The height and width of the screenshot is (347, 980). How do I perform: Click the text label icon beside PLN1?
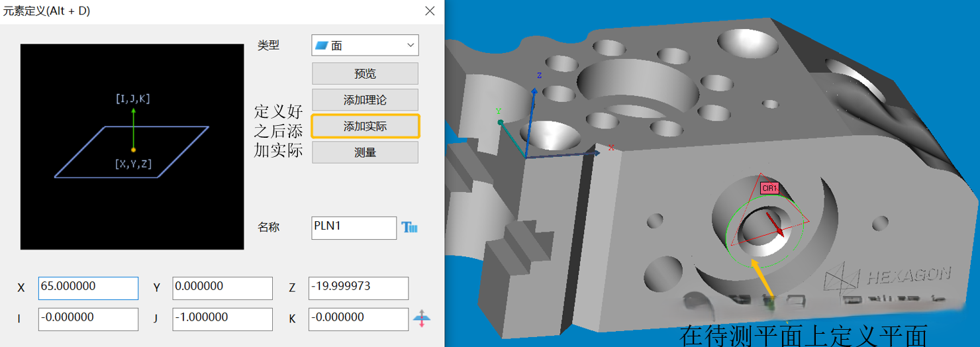(x=410, y=227)
